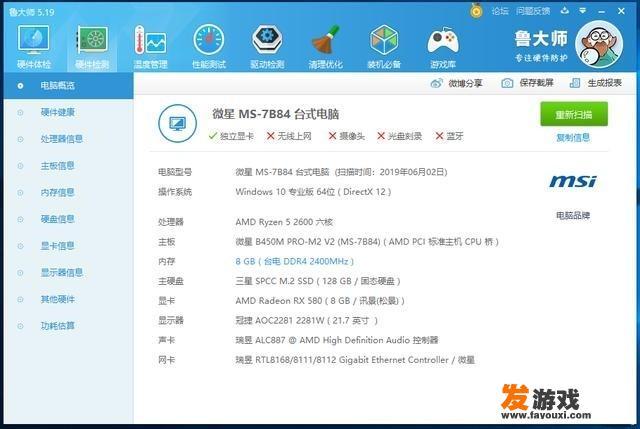Click the RTL8168 Ethernet Controller text
Screen dimensions: 640x429
pos(355,360)
